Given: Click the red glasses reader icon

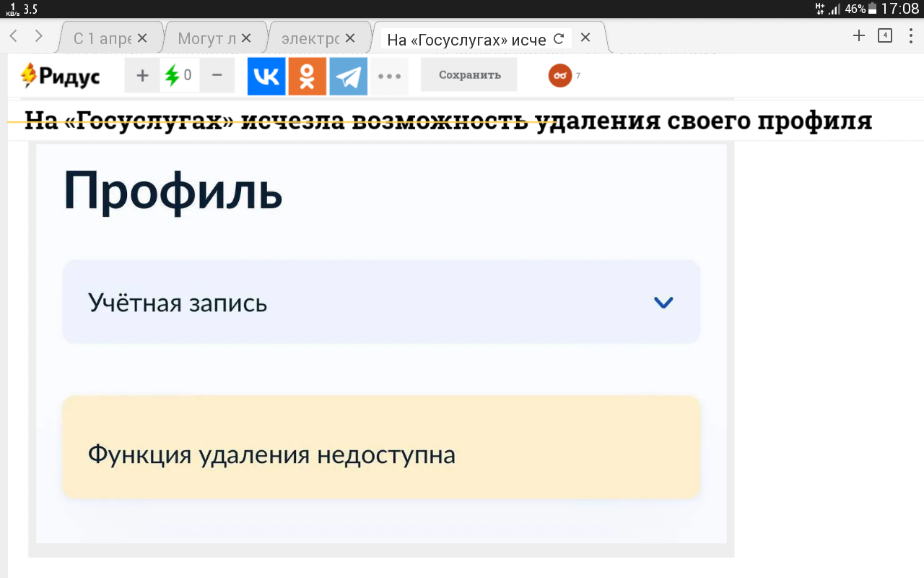Looking at the screenshot, I should pyautogui.click(x=560, y=75).
